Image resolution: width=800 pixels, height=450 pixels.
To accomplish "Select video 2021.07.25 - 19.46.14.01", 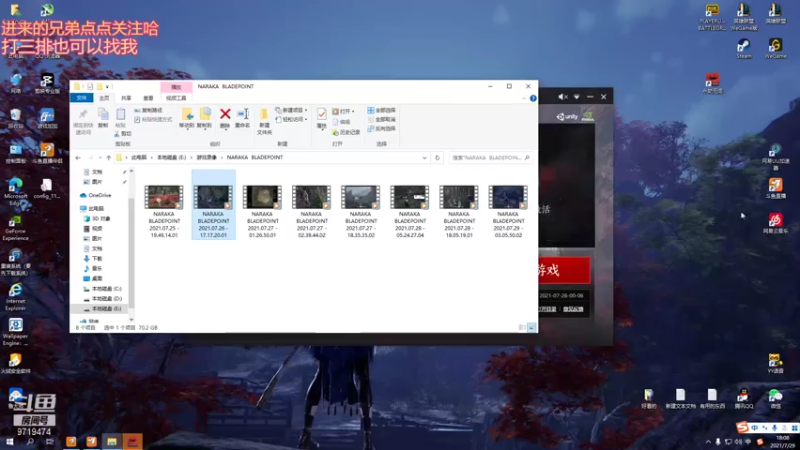I will pyautogui.click(x=164, y=211).
